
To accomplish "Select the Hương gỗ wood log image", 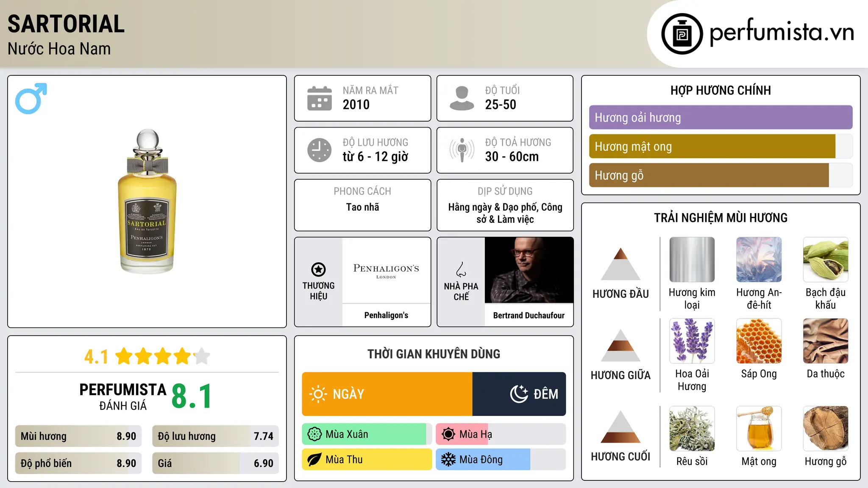I will [x=826, y=428].
